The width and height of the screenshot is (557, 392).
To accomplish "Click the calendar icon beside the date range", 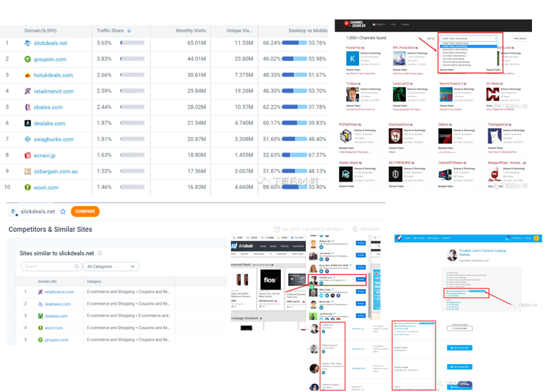I will [277, 229].
